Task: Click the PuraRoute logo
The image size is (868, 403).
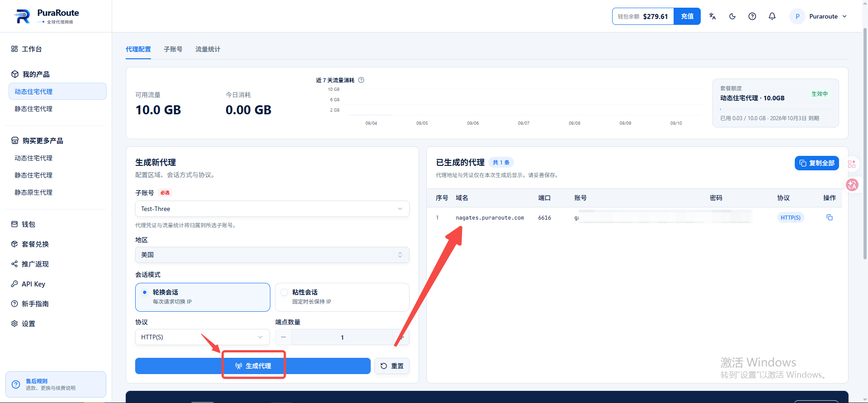Action: pyautogui.click(x=47, y=16)
